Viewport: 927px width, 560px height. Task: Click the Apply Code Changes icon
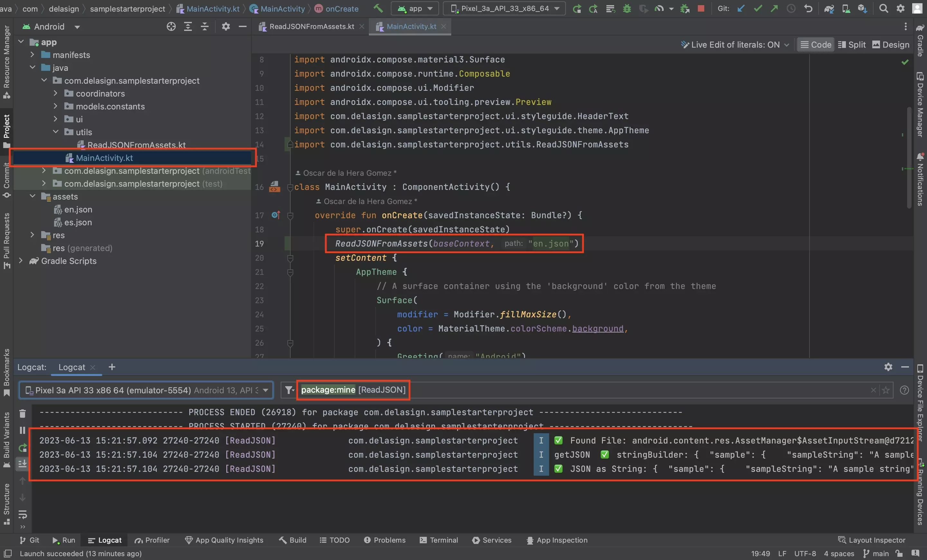pos(611,8)
